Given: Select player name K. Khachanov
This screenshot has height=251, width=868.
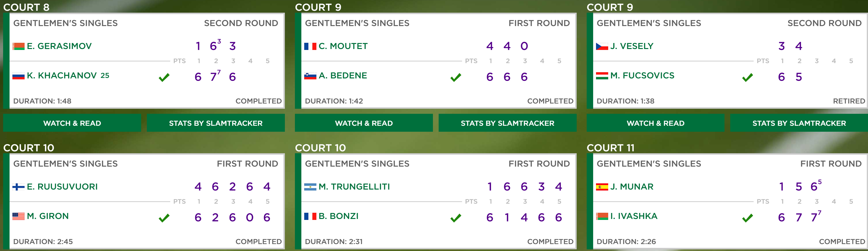Looking at the screenshot, I should click(x=62, y=76).
